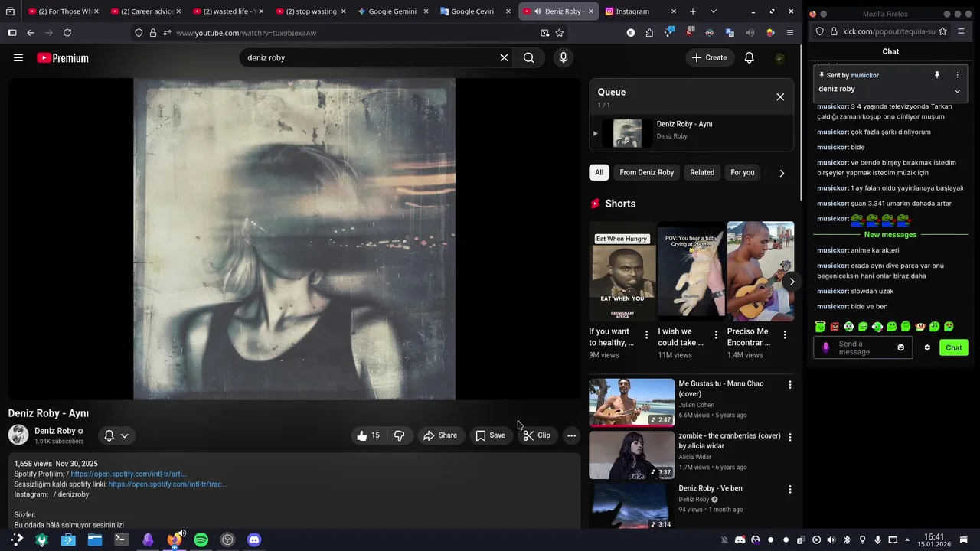The width and height of the screenshot is (980, 551).
Task: Open Kick chat settings gear
Action: [927, 347]
